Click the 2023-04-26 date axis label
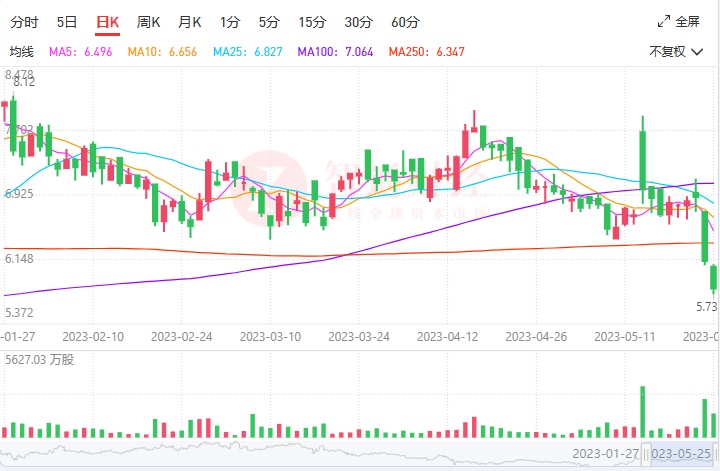 tap(536, 337)
